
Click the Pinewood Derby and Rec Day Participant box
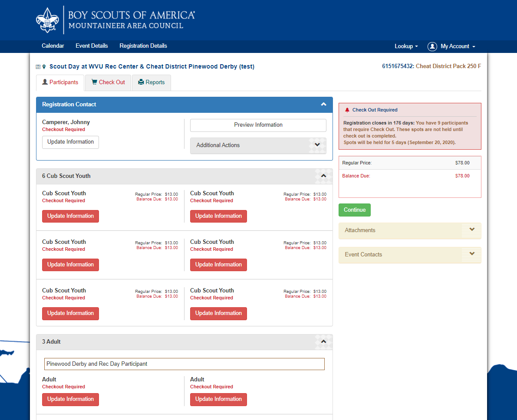tap(184, 364)
